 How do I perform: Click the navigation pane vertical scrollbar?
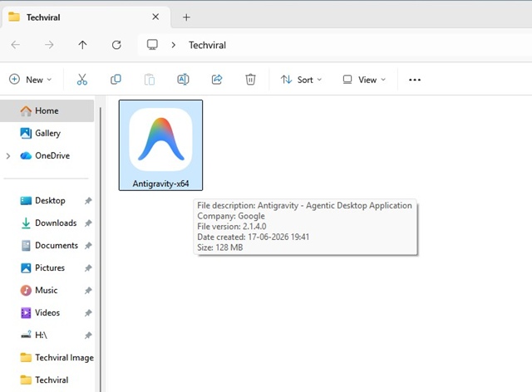[101, 249]
